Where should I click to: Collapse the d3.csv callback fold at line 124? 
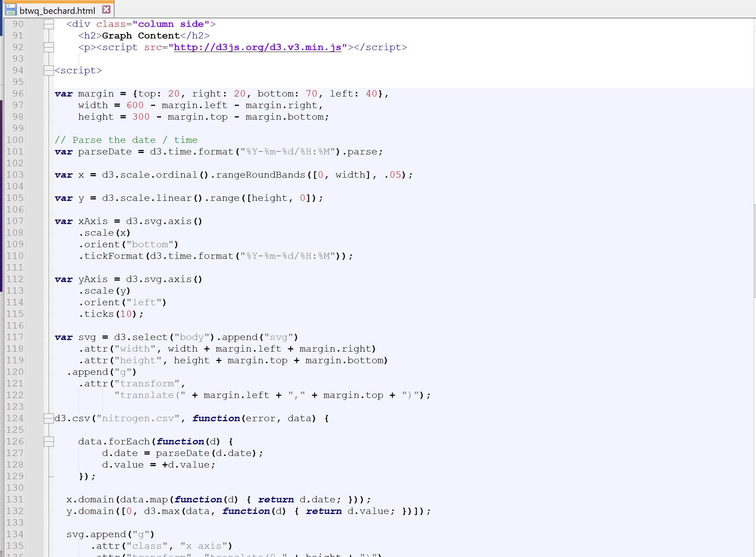(x=48, y=418)
